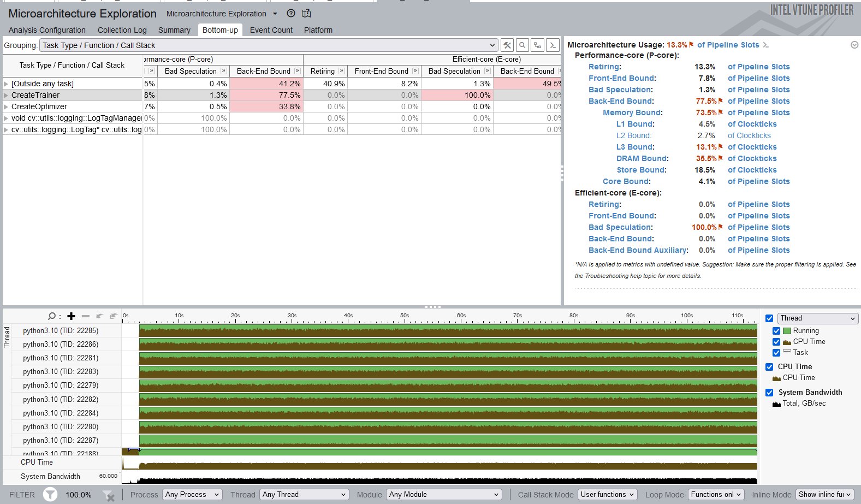Click the funnel filter icon
861x504 pixels.
[50, 495]
